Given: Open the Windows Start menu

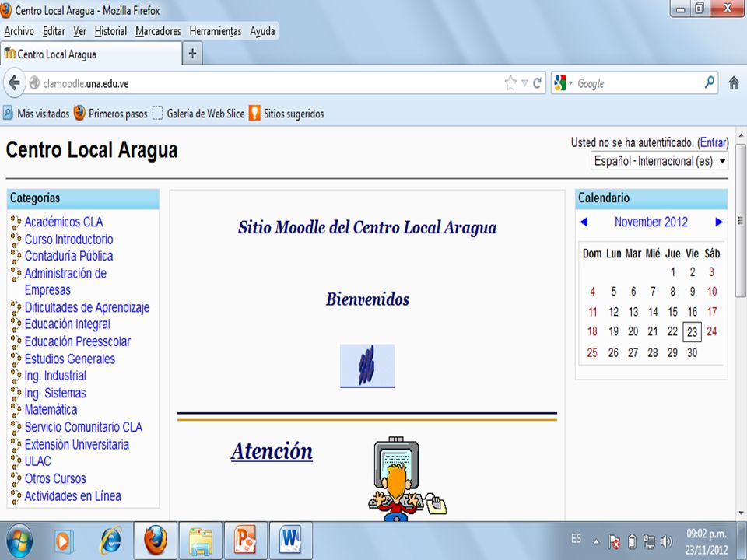Looking at the screenshot, I should pyautogui.click(x=19, y=541).
